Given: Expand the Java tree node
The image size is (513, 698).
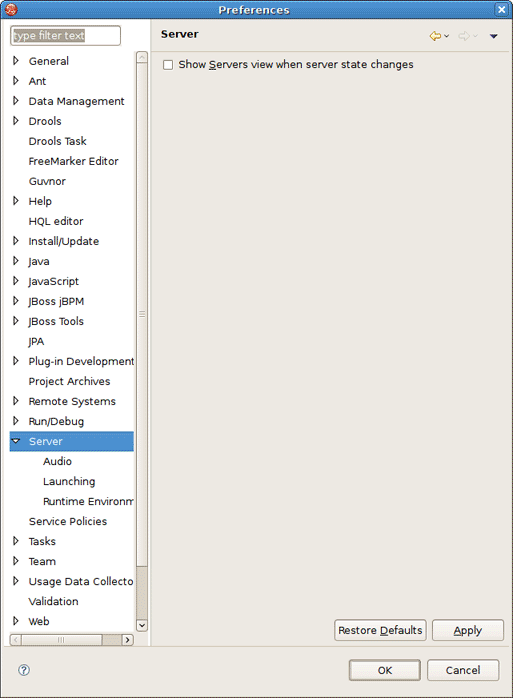Looking at the screenshot, I should (16, 261).
